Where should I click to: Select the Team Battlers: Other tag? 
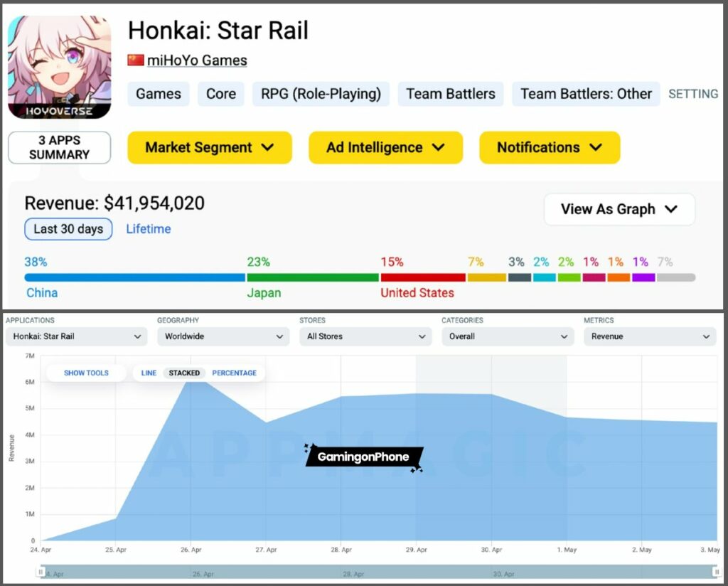pyautogui.click(x=586, y=94)
